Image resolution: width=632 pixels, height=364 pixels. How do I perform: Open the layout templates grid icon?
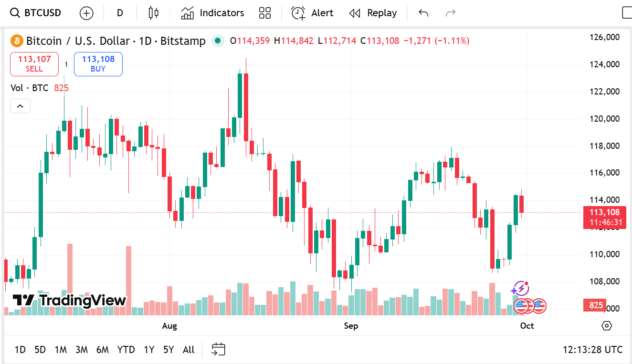point(265,13)
